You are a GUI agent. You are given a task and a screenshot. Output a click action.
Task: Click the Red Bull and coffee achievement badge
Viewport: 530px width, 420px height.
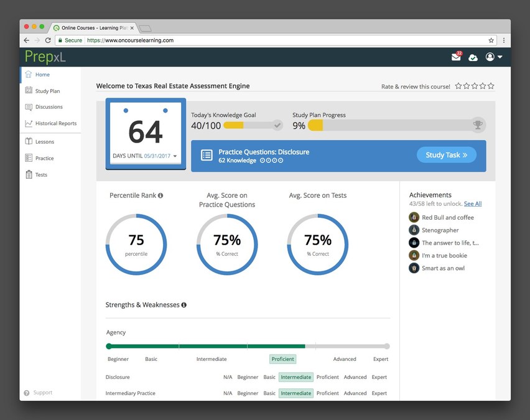pyautogui.click(x=414, y=217)
